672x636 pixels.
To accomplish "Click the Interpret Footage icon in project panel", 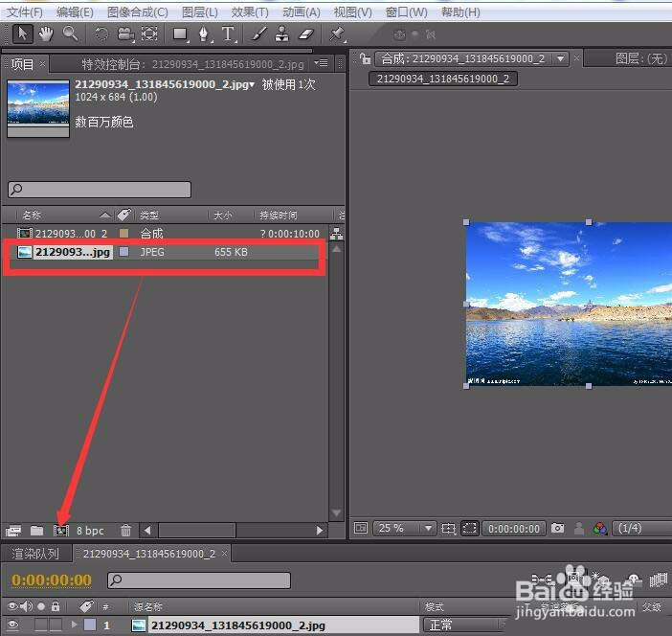I will [13, 531].
